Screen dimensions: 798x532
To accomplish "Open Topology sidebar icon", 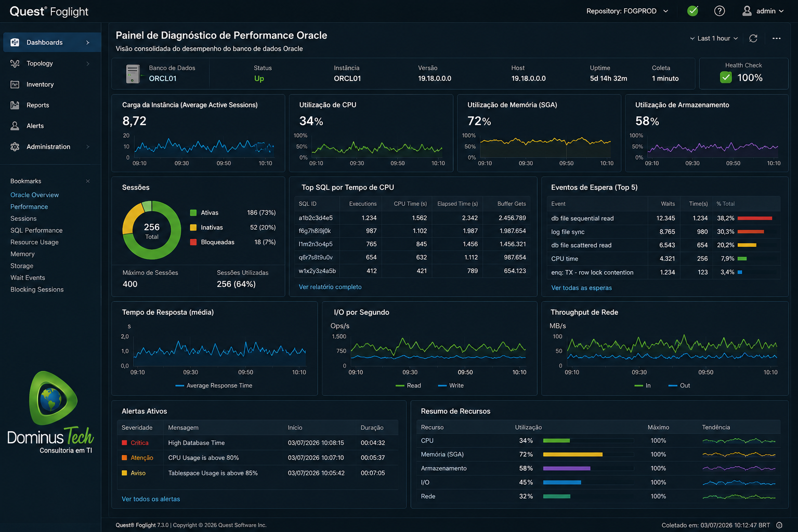I will tap(15, 63).
